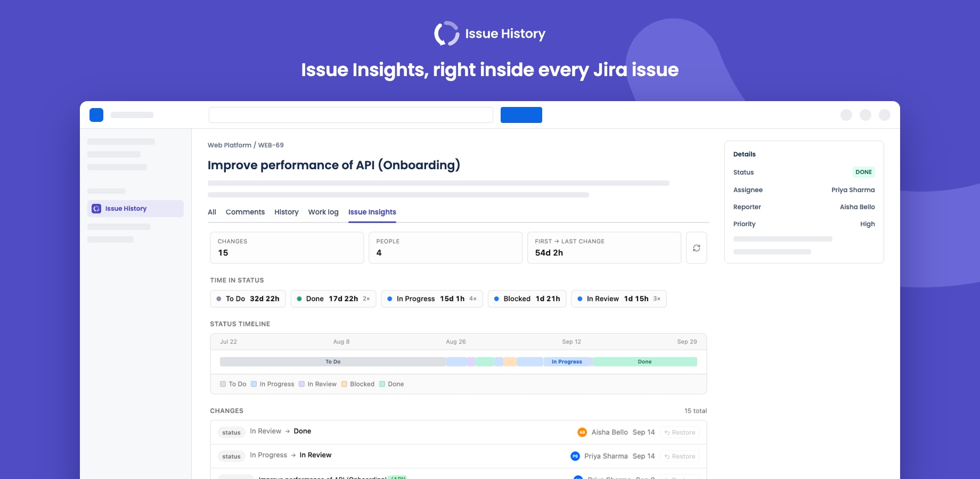Switch to the History tab
The height and width of the screenshot is (479, 980).
tap(287, 212)
